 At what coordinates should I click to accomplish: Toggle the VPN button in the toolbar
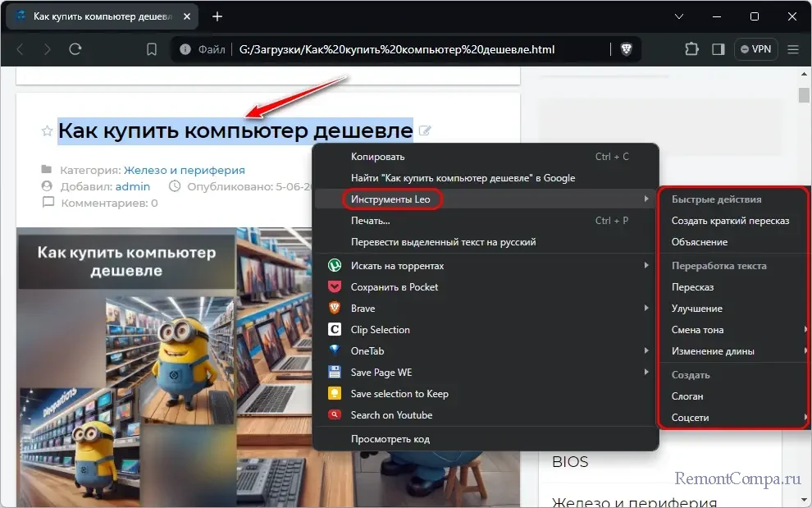755,49
